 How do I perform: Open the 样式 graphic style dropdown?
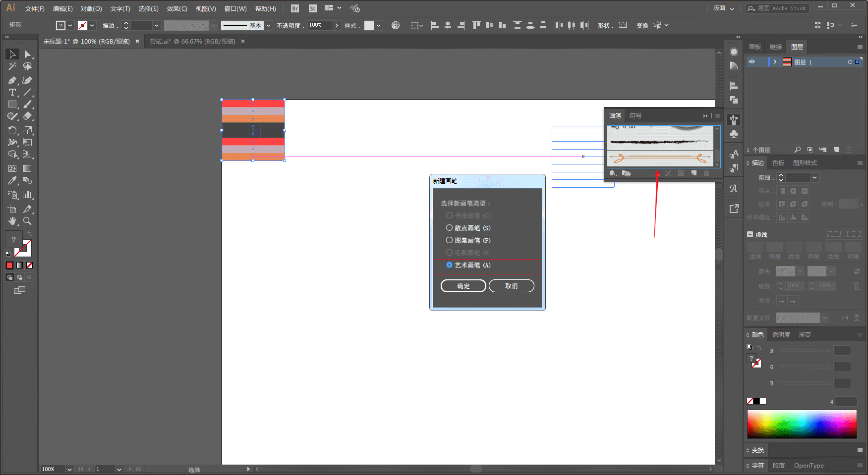click(379, 25)
